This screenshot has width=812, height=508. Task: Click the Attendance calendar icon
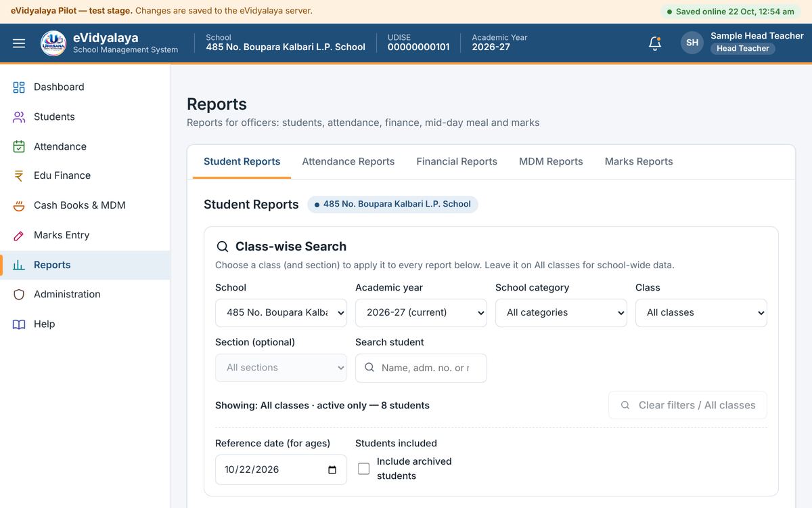pyautogui.click(x=19, y=146)
